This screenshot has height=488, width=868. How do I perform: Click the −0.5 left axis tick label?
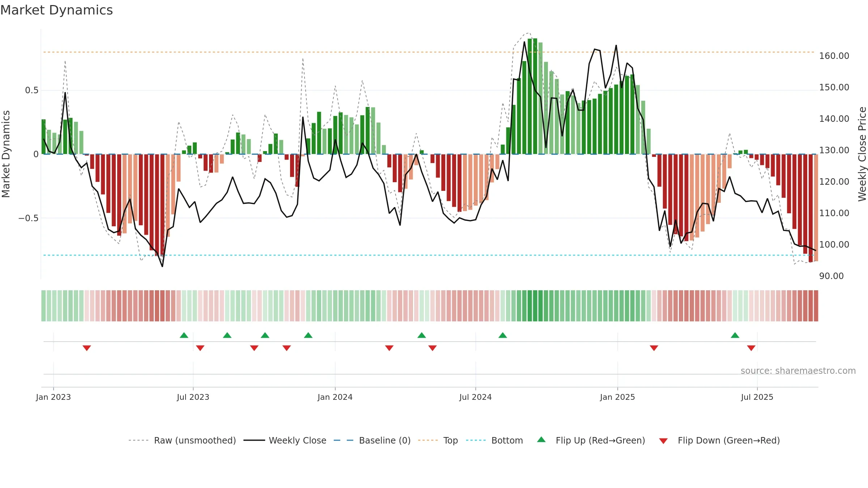29,218
